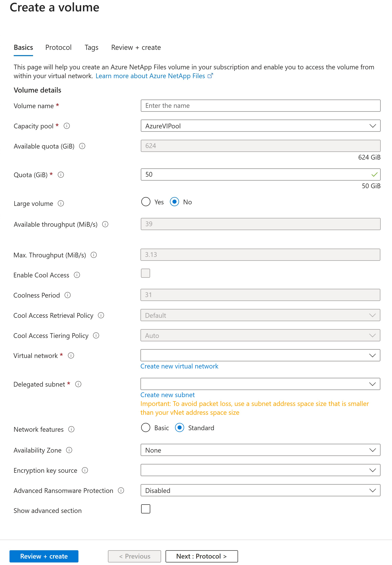Open the Capacity pool dropdown
The image size is (392, 565).
(260, 126)
